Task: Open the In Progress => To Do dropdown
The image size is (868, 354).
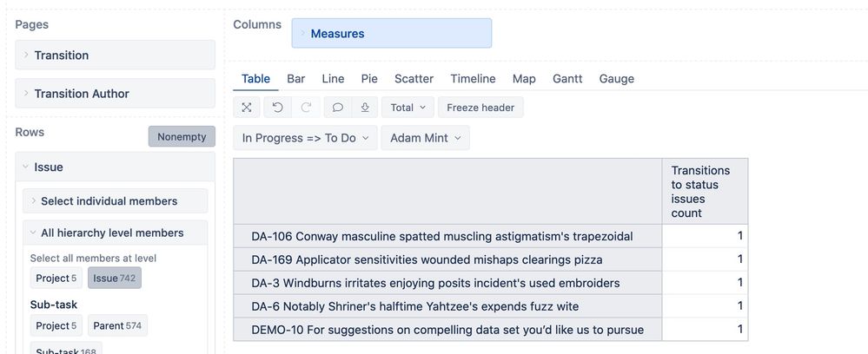Action: pyautogui.click(x=305, y=138)
